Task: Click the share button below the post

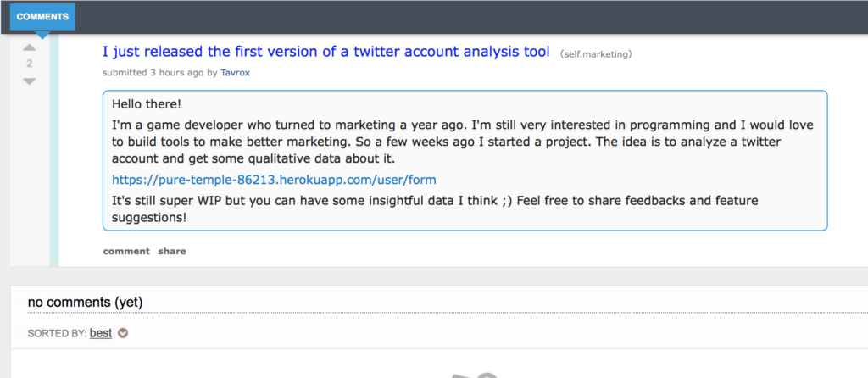Action: click(x=172, y=251)
